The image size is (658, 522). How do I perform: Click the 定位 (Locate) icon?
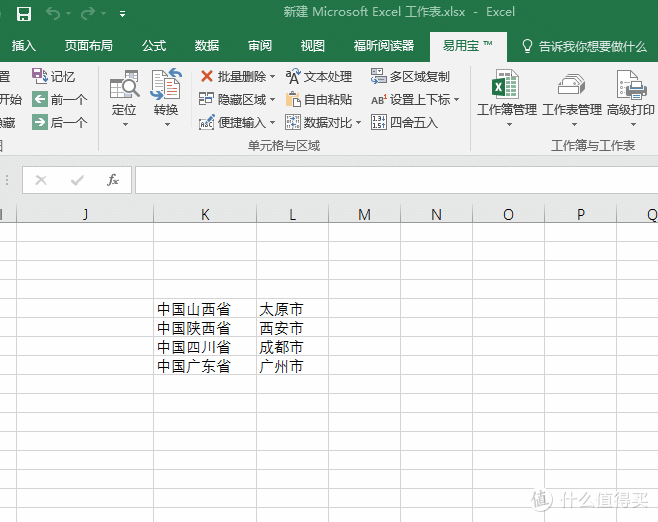coord(124,87)
